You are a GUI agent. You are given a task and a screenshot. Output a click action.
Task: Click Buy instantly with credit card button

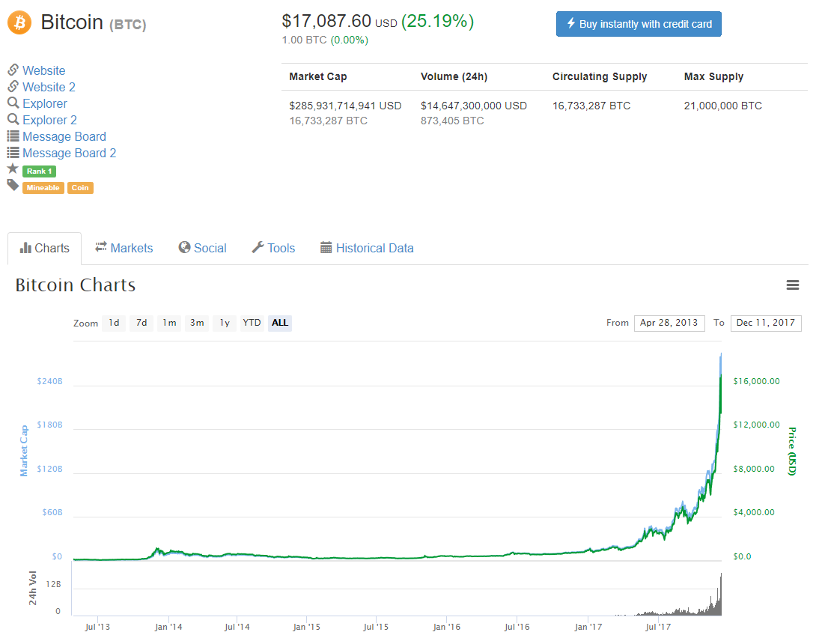point(639,24)
